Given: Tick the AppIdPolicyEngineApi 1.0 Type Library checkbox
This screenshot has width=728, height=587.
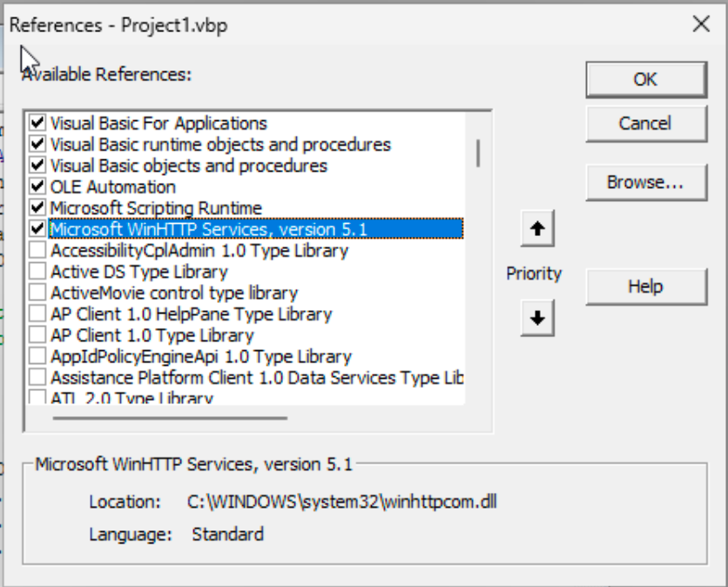Looking at the screenshot, I should pos(37,356).
